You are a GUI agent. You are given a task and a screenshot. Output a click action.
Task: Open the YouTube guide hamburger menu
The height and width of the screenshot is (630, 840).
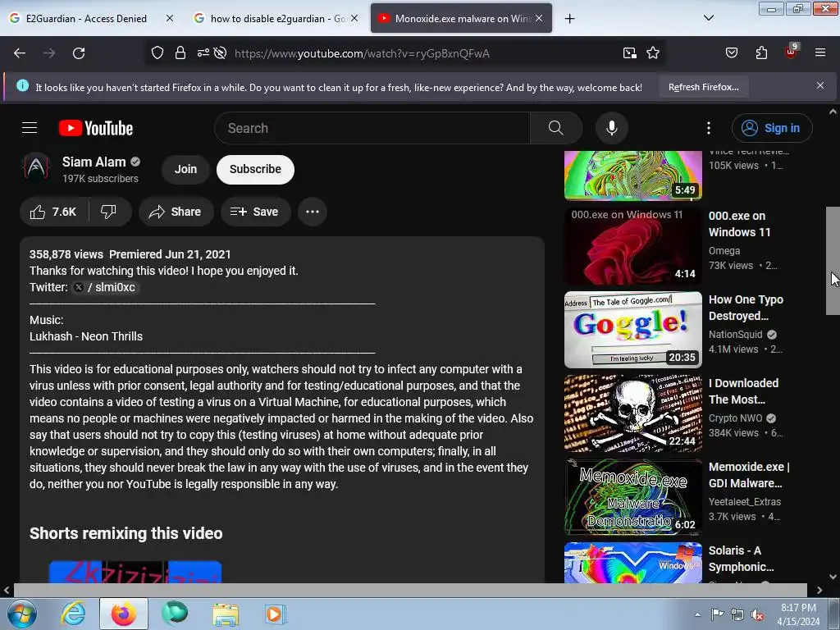30,128
